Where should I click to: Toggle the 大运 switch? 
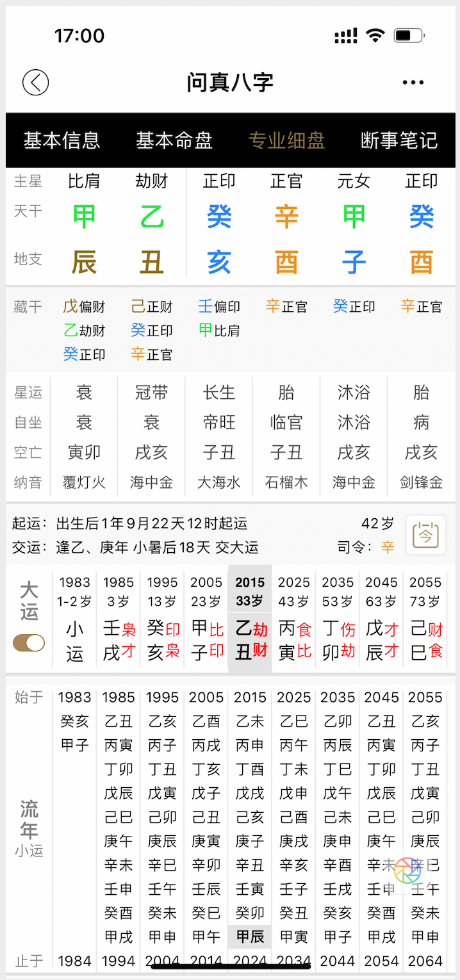coord(29,642)
